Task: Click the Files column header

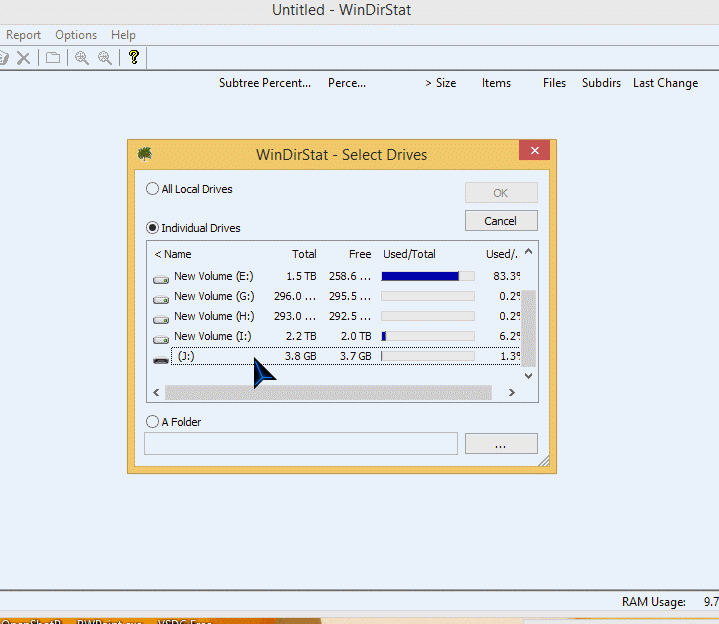Action: click(554, 83)
